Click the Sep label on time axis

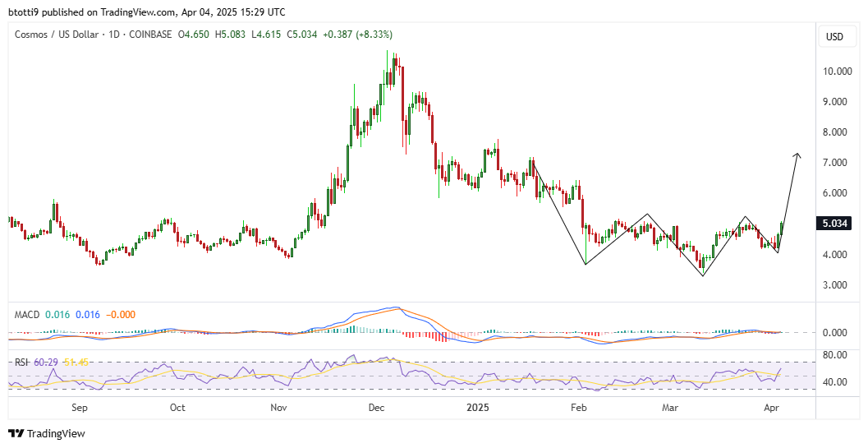(x=79, y=408)
